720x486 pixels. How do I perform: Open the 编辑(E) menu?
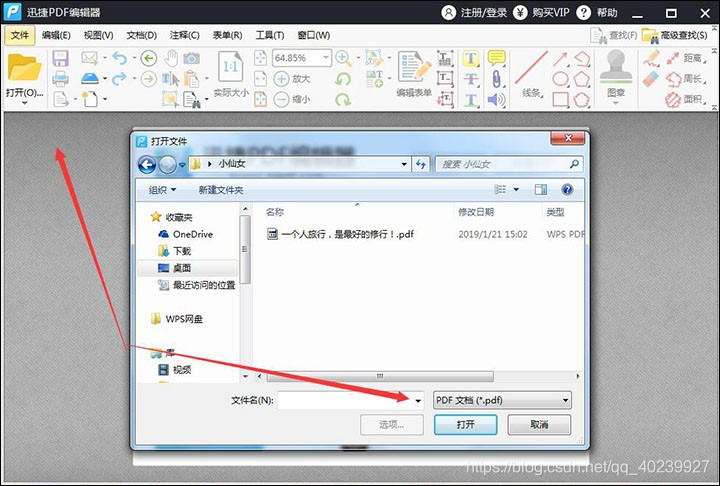click(56, 35)
